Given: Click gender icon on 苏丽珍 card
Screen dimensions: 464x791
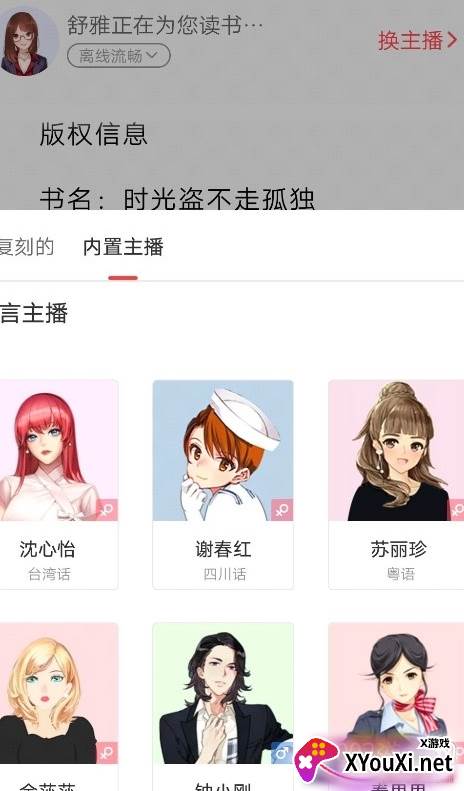Looking at the screenshot, I should [x=457, y=510].
